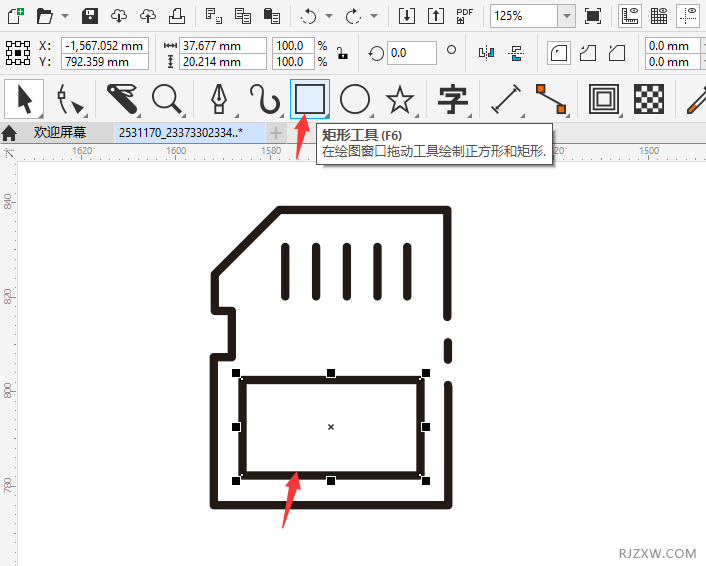Image resolution: width=706 pixels, height=566 pixels.
Task: Open the redo history dropdown
Action: (374, 16)
